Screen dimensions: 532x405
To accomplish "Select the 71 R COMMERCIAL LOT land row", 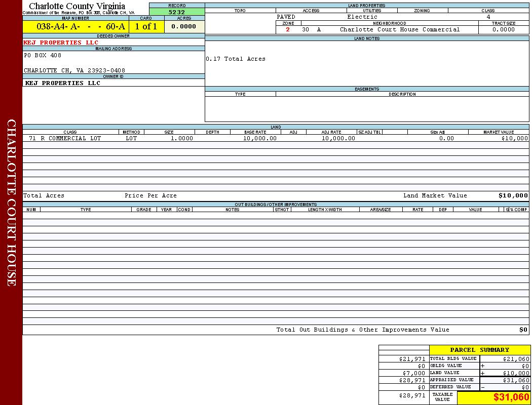I will pyautogui.click(x=65, y=138).
